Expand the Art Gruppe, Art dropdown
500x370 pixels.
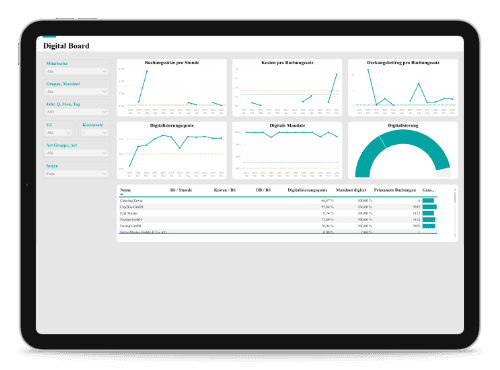[x=76, y=153]
